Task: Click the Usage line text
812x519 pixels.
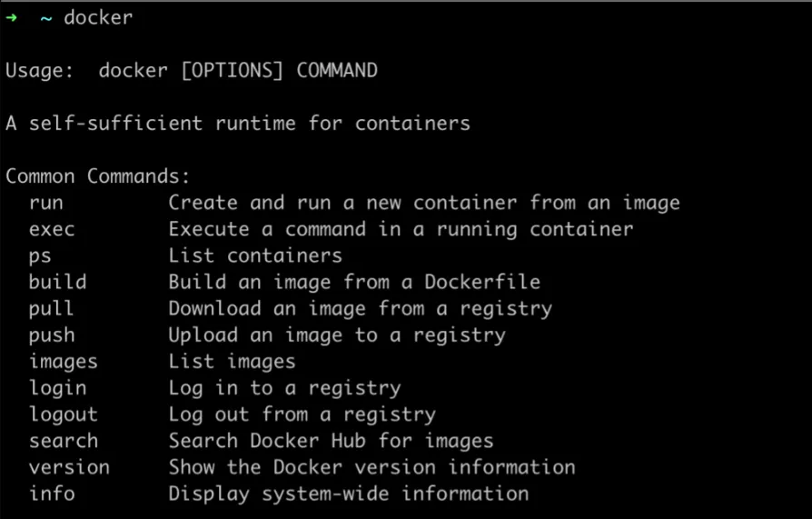Action: click(191, 71)
